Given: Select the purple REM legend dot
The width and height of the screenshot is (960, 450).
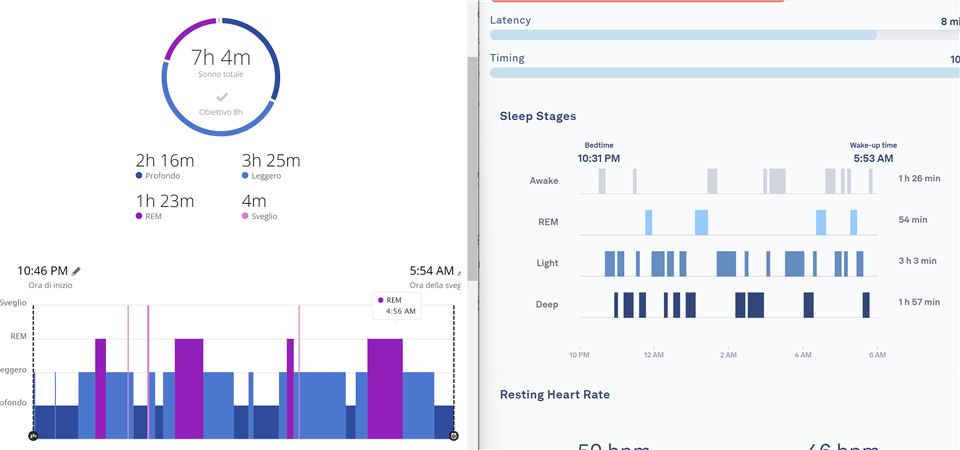Looking at the screenshot, I should (x=139, y=216).
